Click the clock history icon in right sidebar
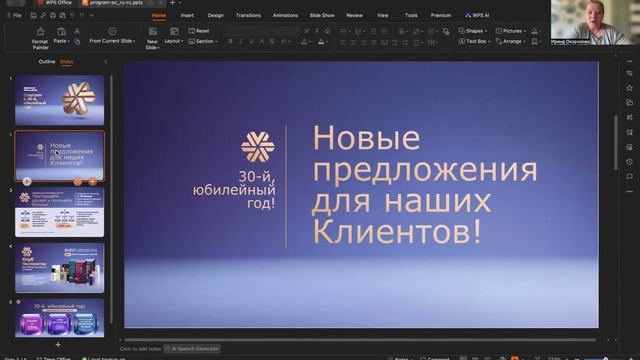 (x=629, y=162)
